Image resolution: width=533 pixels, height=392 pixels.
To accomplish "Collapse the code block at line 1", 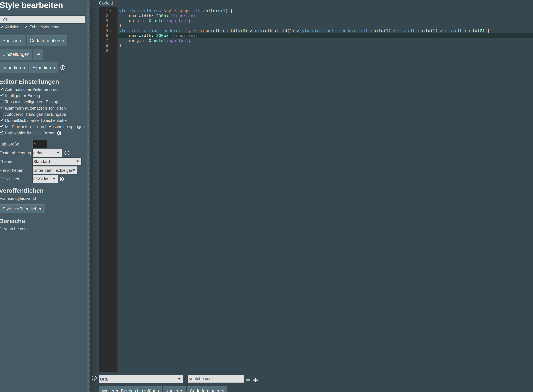I will tap(111, 11).
